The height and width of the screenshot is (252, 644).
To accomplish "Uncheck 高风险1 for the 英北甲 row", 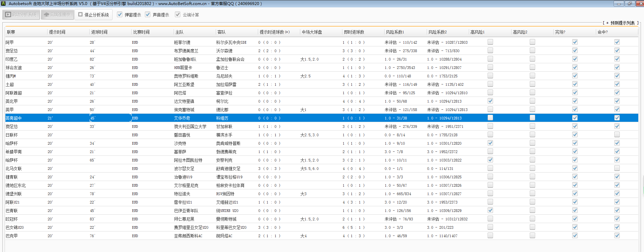I will tap(490, 101).
